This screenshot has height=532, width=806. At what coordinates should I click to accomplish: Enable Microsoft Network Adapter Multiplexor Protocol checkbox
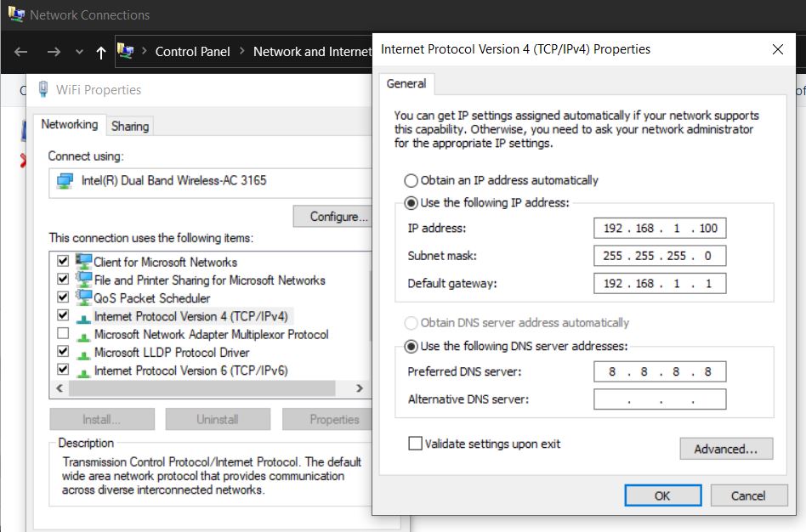(63, 334)
